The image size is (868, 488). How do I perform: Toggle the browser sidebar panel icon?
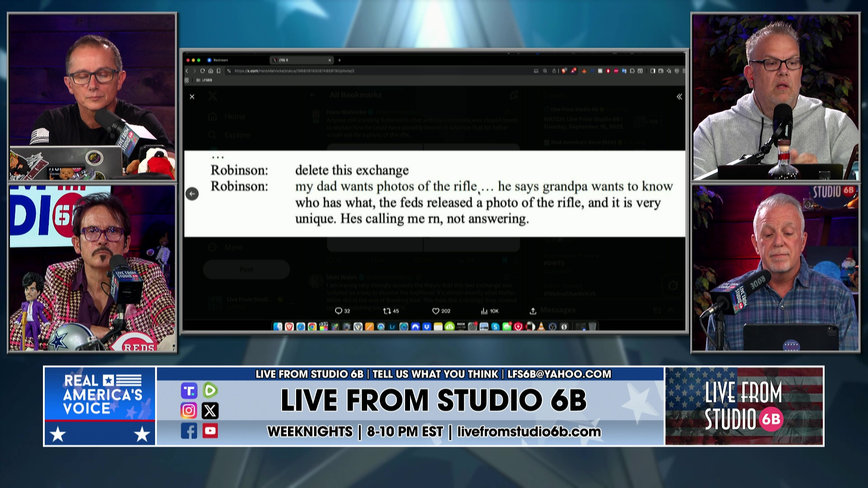click(x=652, y=71)
